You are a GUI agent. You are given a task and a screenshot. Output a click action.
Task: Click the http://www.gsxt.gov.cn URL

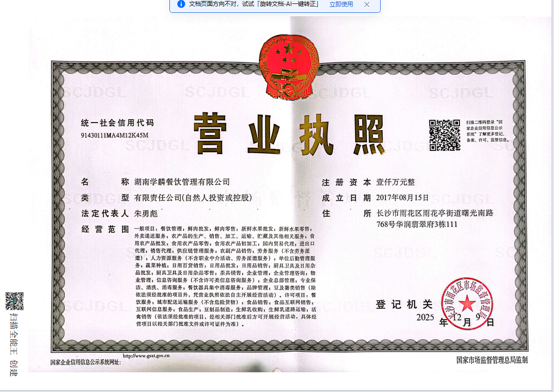[x=146, y=355]
